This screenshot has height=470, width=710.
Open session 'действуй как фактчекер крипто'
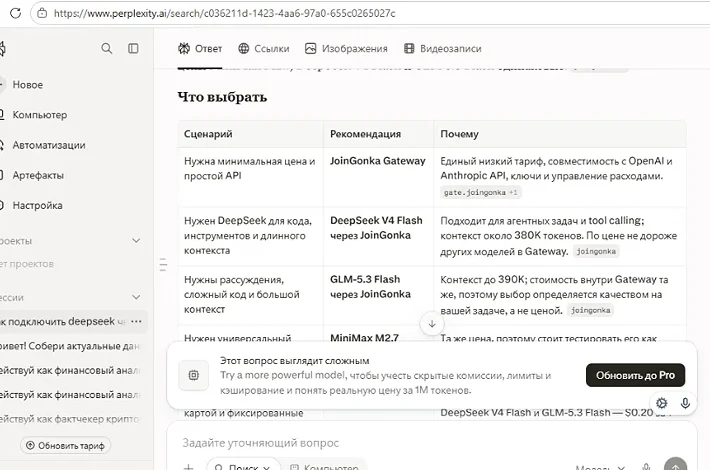[69, 419]
